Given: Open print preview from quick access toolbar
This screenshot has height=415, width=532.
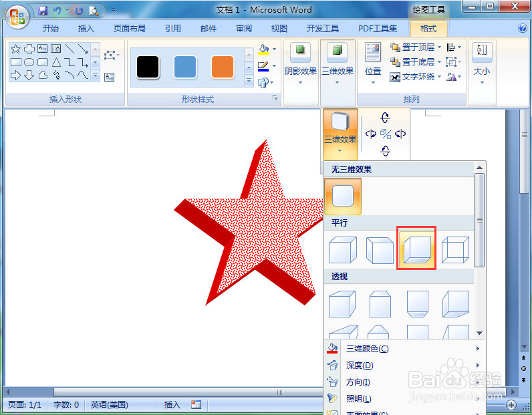Looking at the screenshot, I should (94, 11).
